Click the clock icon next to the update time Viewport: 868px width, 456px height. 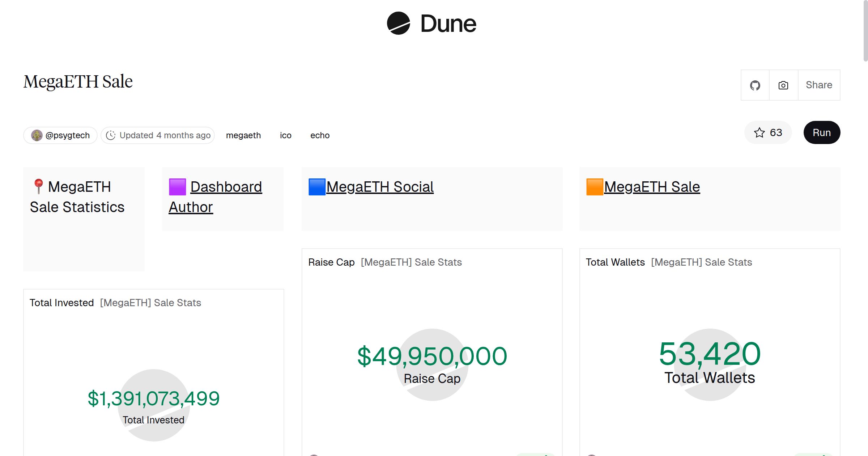pos(111,135)
